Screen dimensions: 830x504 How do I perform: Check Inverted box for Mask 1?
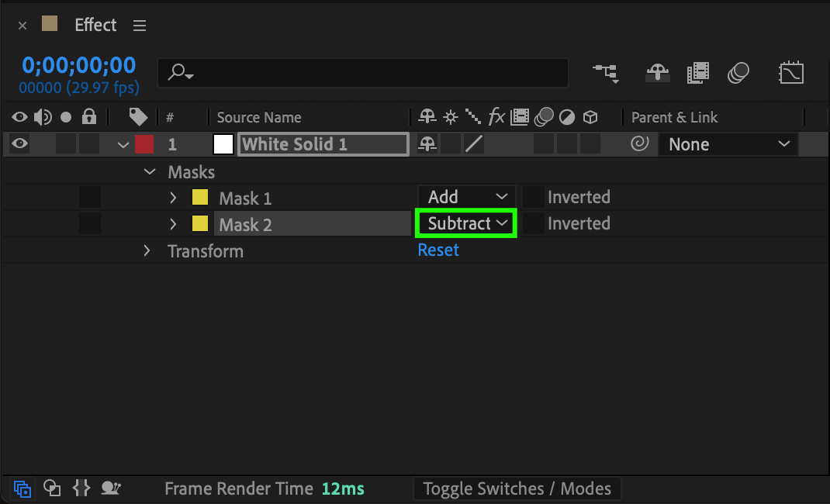pos(533,197)
